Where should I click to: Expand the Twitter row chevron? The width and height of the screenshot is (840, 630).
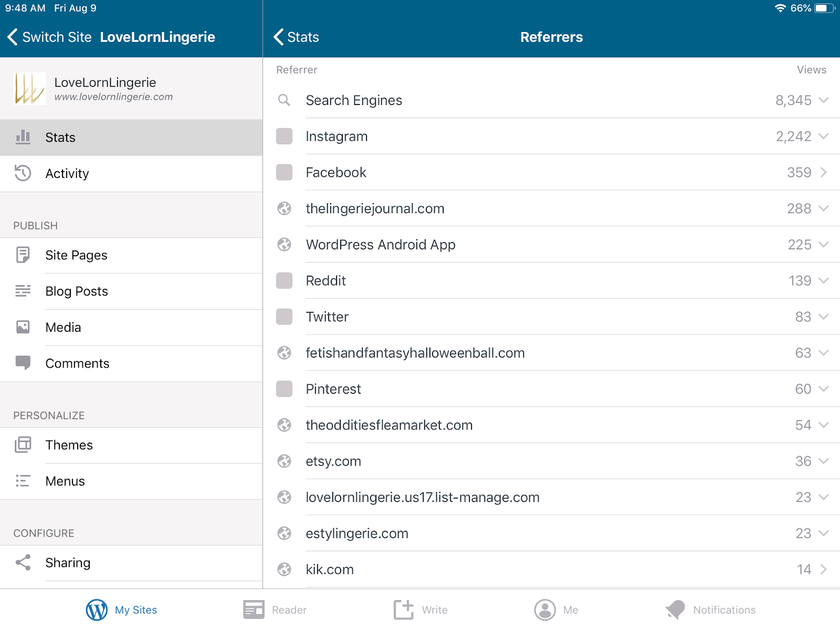pyautogui.click(x=823, y=317)
